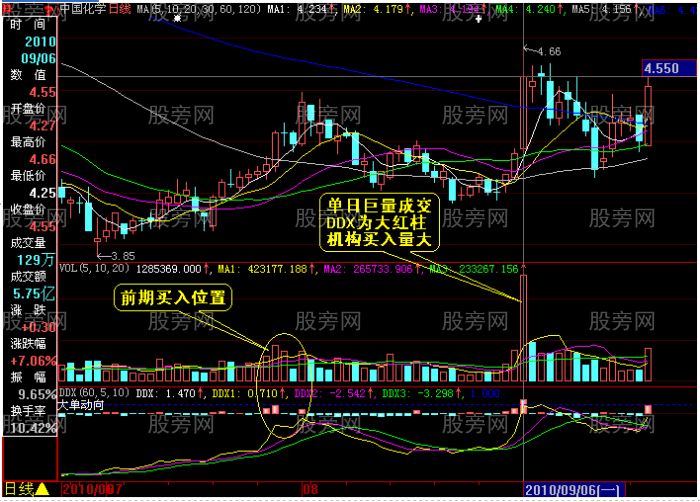Click the change value +0.30
This screenshot has height=502, width=700.
coord(39,327)
